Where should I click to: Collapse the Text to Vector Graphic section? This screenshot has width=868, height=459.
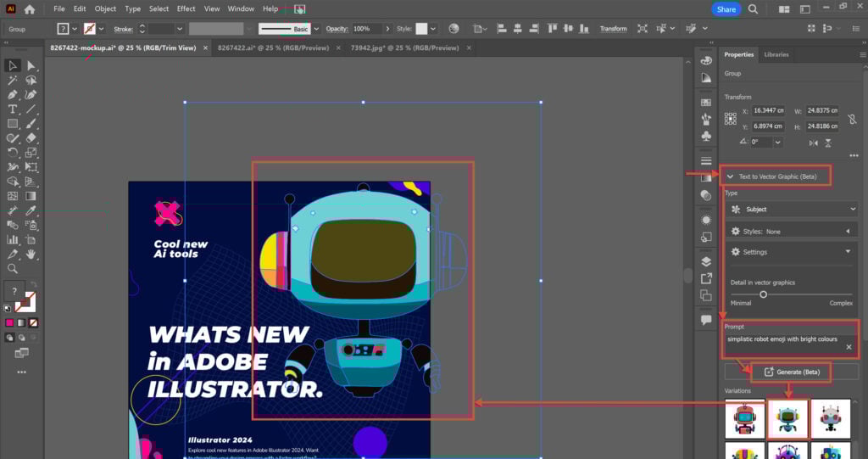point(730,176)
